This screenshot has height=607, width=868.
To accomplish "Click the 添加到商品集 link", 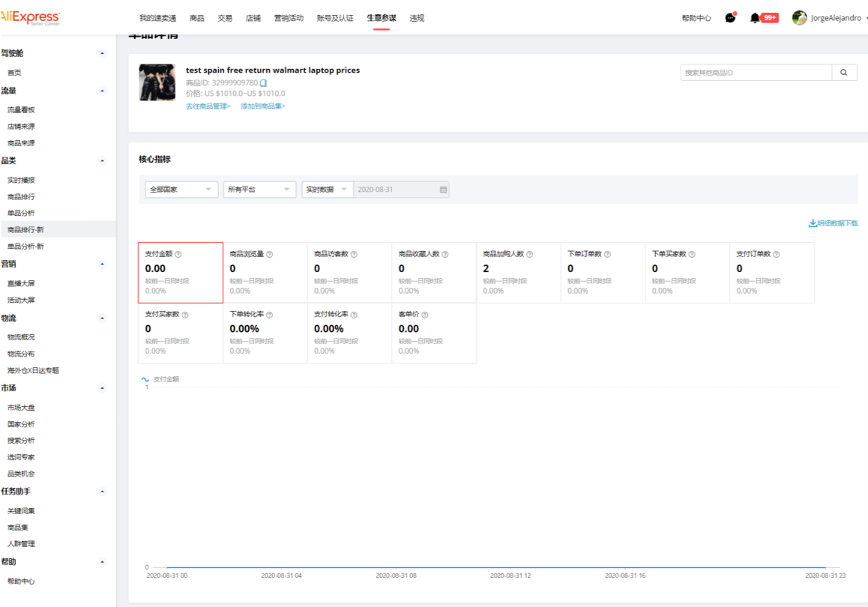I will coord(263,106).
